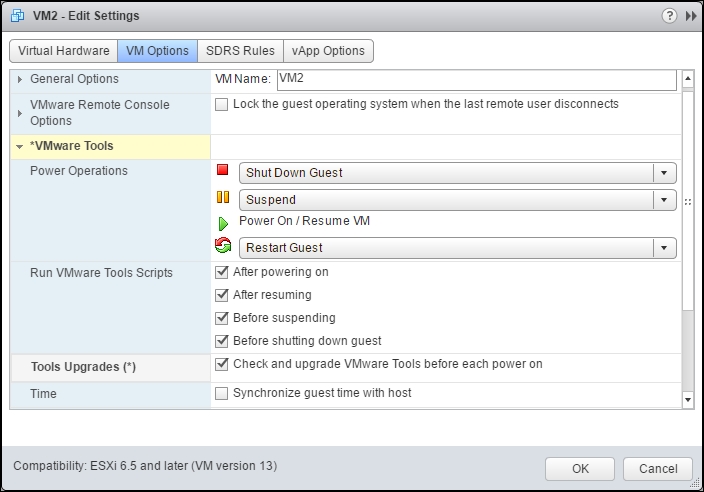This screenshot has height=492, width=704.
Task: Select the VM Options tab
Action: 157,51
